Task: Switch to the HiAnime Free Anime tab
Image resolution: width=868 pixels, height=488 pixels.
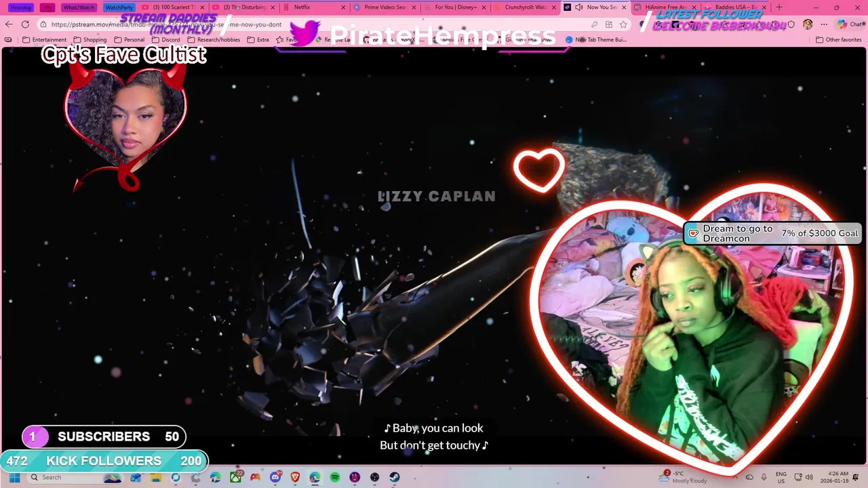Action: [665, 7]
